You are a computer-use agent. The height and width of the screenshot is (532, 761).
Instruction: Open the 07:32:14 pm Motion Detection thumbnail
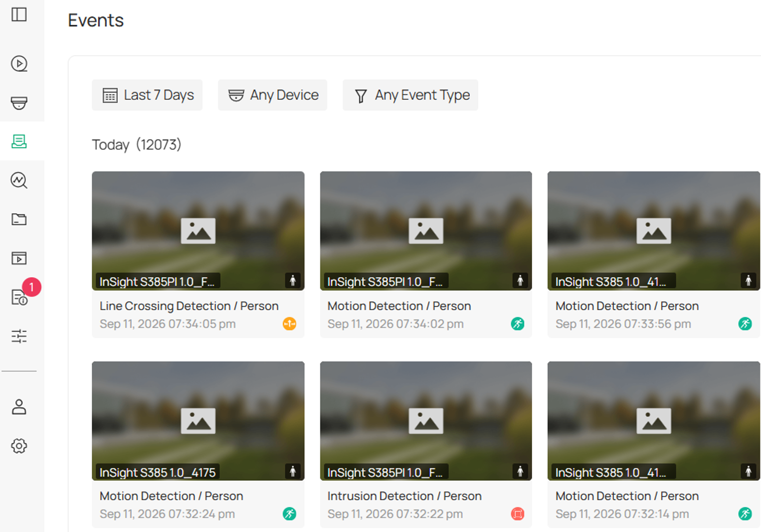654,421
